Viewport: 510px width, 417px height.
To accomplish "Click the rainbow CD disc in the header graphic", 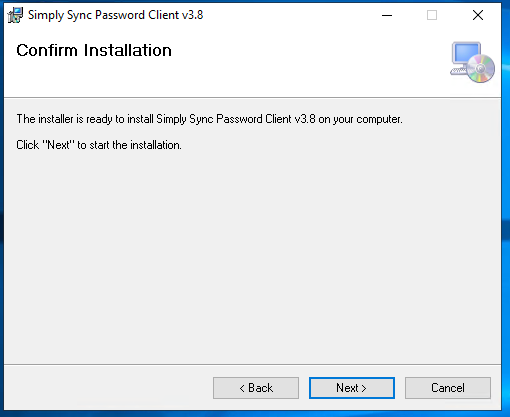I will pyautogui.click(x=481, y=68).
